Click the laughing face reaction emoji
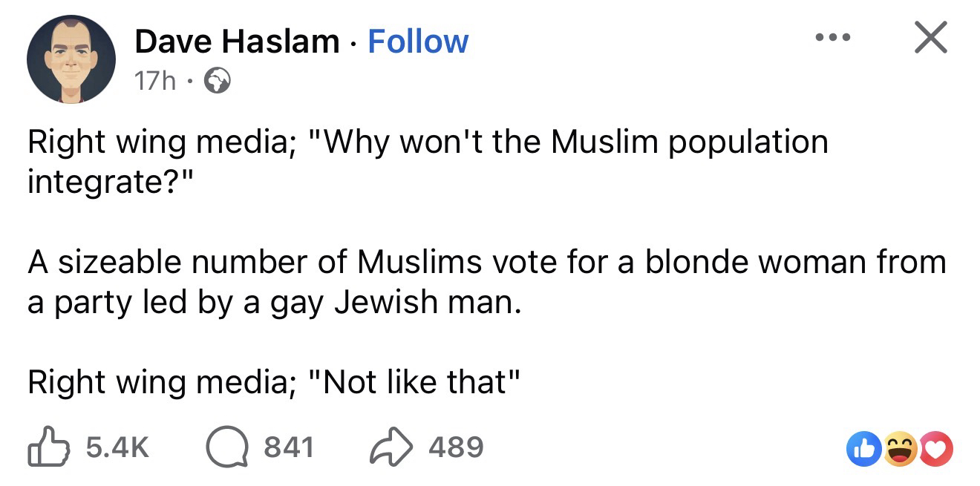The width and height of the screenshot is (980, 486). [900, 450]
